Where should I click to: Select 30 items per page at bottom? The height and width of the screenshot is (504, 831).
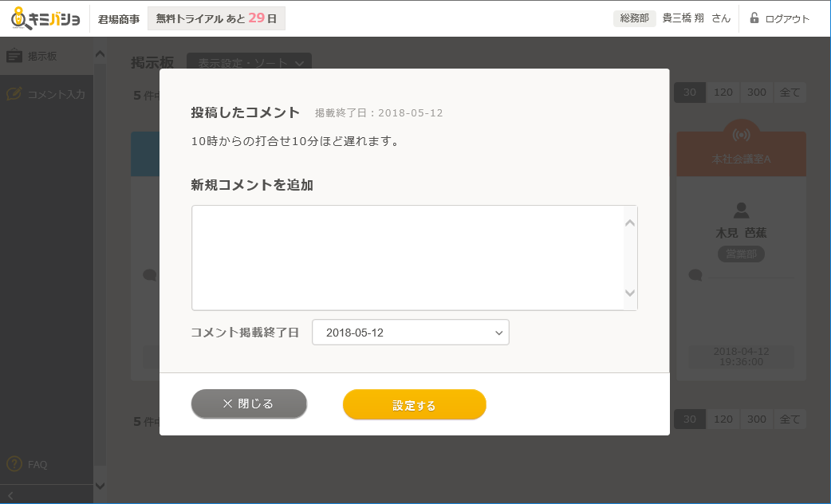pos(690,419)
